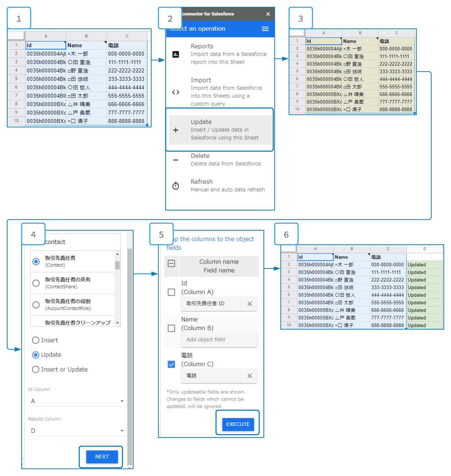This screenshot has width=451, height=476.
Task: Click the object list's scroll down arrow
Action: pyautogui.click(x=117, y=323)
